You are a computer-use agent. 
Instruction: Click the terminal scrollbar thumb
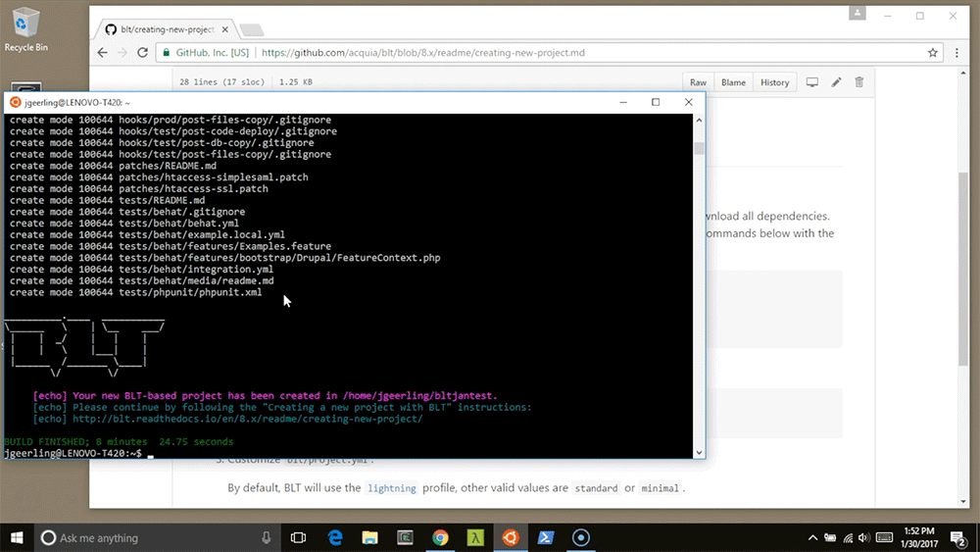(699, 148)
